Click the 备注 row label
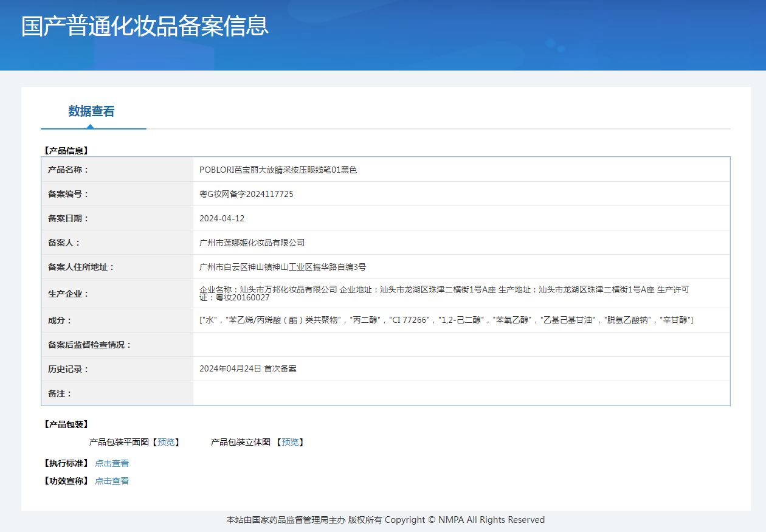Screen dimensions: 766x532 click(x=60, y=393)
